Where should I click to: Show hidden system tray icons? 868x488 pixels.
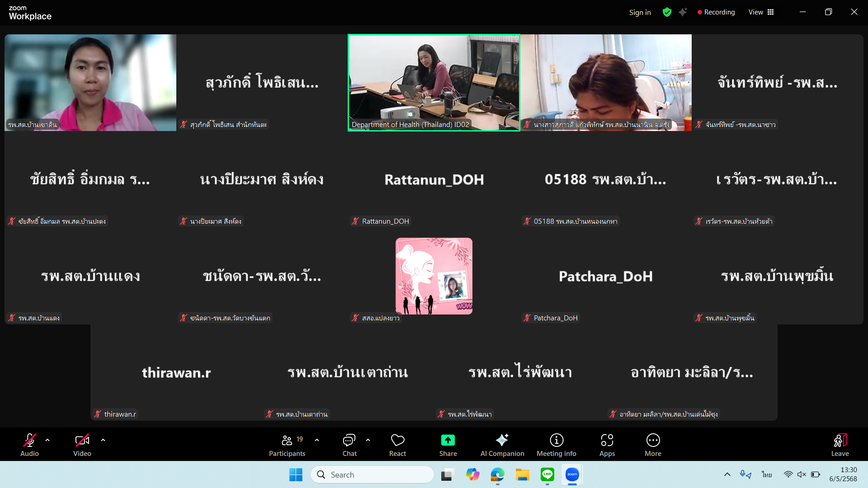(727, 474)
